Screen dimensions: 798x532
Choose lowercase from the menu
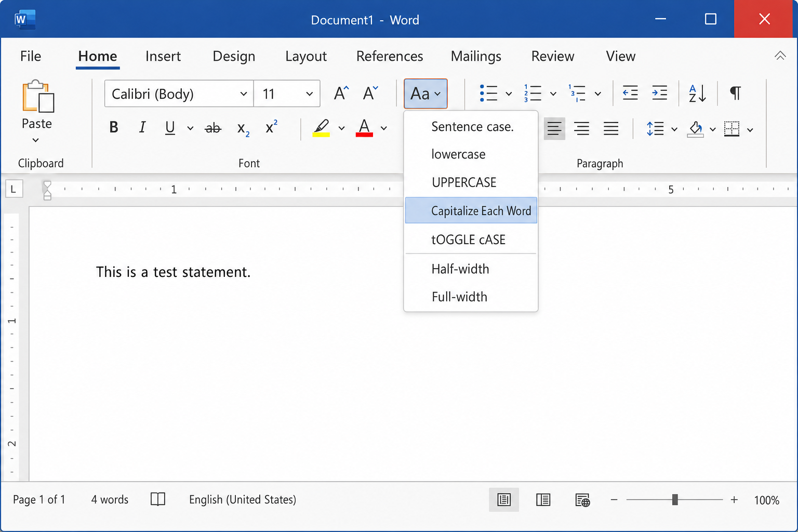tap(471, 154)
